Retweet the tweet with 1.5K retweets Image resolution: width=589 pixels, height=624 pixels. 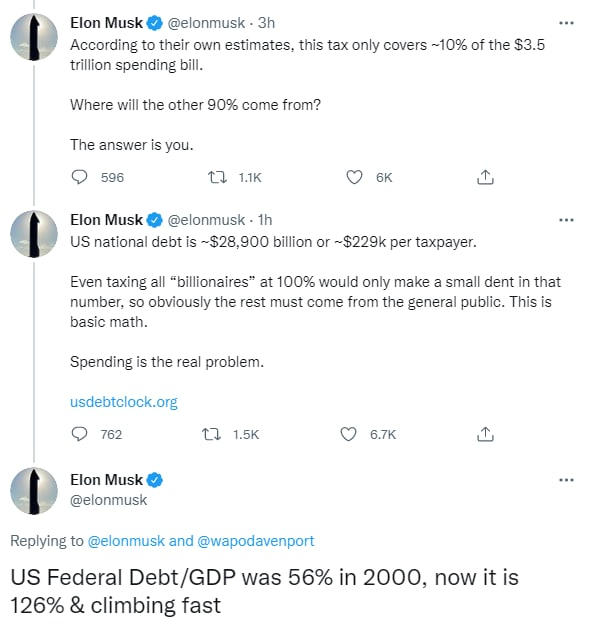click(x=211, y=434)
